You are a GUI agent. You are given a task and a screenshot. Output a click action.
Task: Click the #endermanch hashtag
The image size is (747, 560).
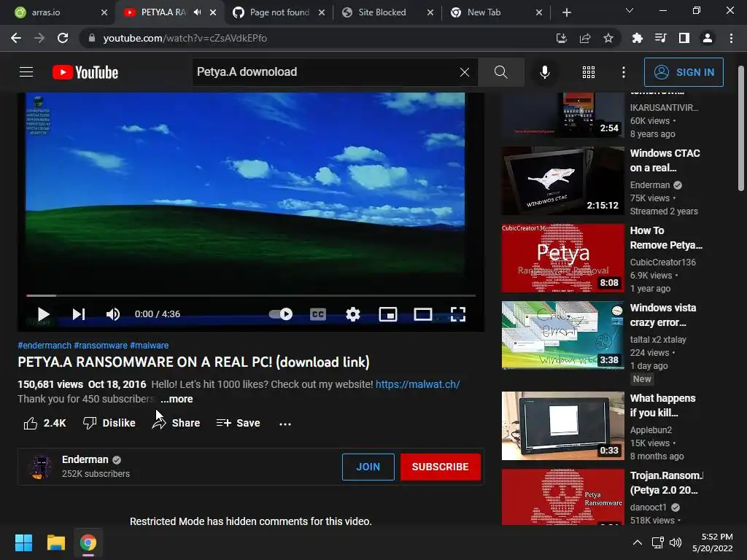tap(44, 345)
